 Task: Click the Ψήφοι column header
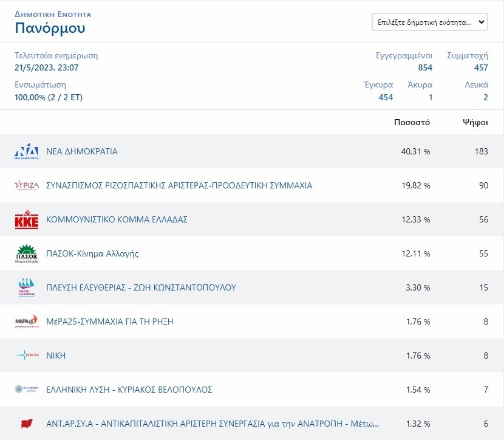(475, 122)
